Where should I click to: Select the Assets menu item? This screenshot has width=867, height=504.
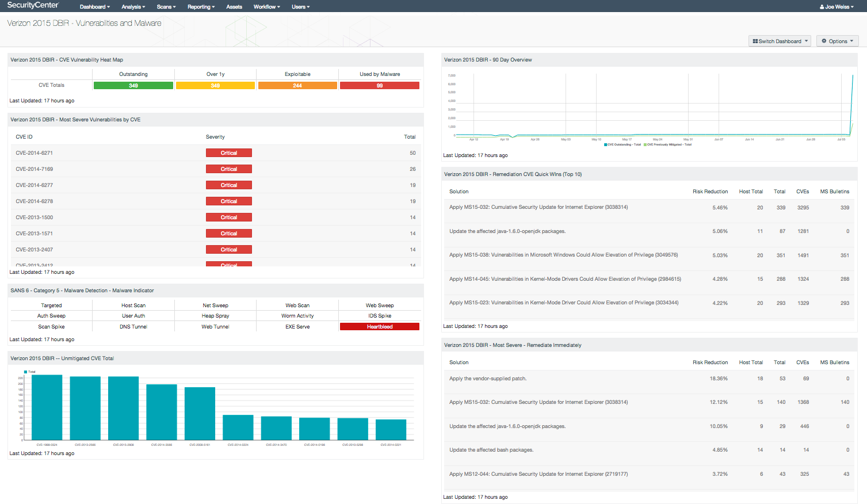coord(234,6)
